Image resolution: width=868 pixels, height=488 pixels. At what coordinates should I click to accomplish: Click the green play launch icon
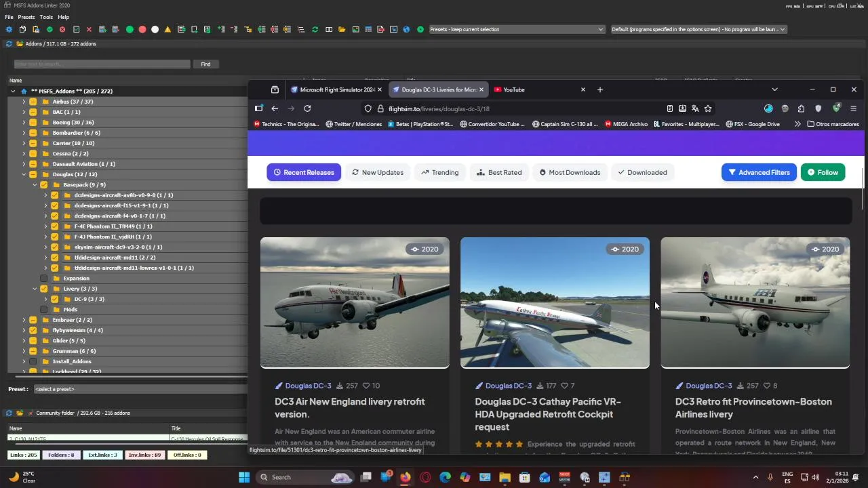[x=420, y=29]
